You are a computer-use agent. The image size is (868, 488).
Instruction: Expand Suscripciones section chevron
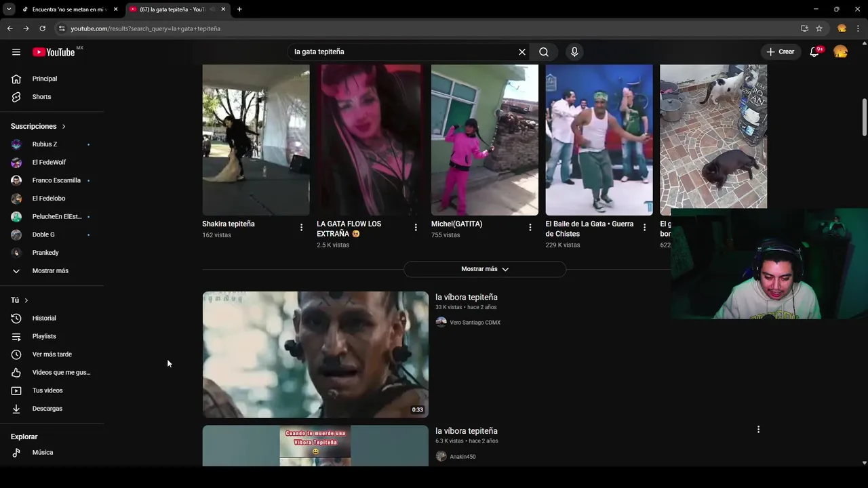(x=64, y=127)
